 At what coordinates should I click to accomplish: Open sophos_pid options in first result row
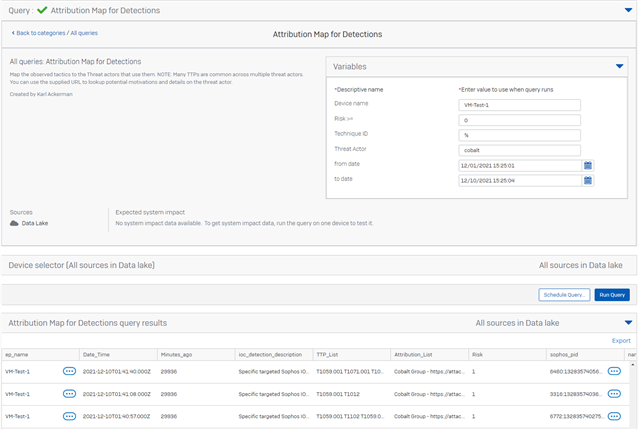(x=614, y=370)
